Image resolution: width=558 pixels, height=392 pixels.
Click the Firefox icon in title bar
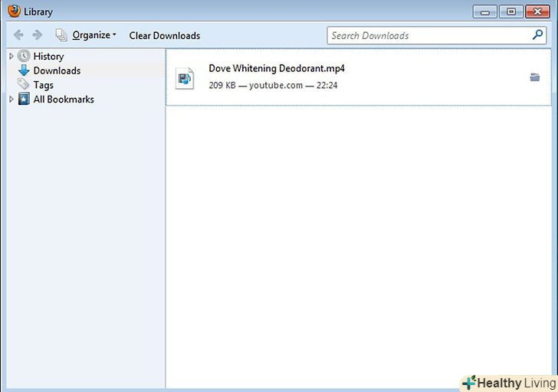(x=14, y=11)
